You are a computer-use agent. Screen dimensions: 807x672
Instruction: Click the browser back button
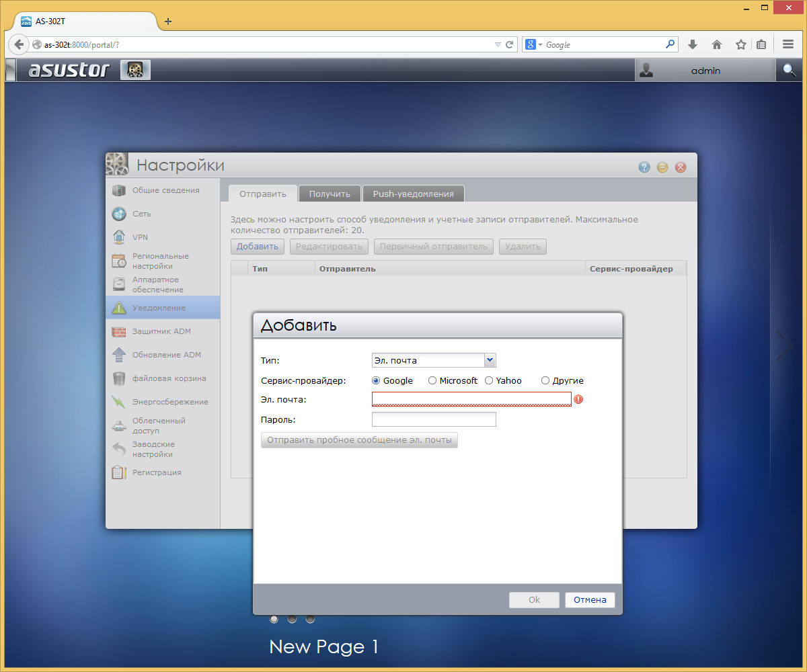click(19, 44)
